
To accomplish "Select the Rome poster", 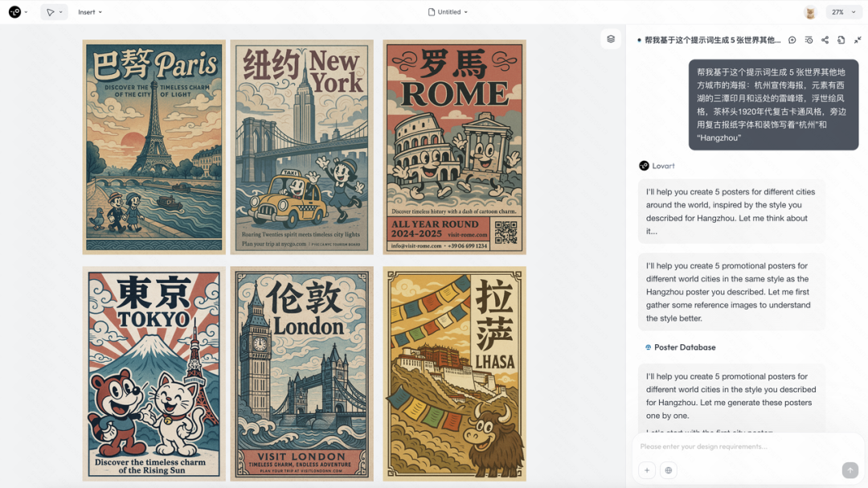I will point(454,147).
